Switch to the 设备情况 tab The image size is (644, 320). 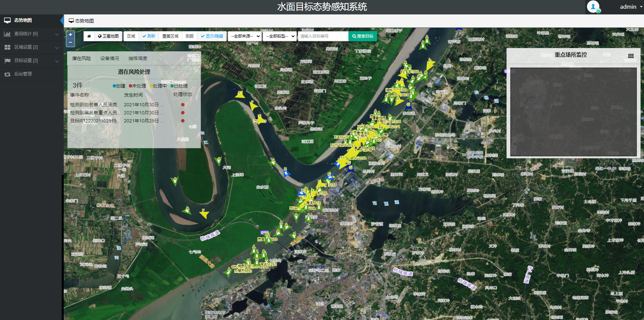[x=110, y=58]
